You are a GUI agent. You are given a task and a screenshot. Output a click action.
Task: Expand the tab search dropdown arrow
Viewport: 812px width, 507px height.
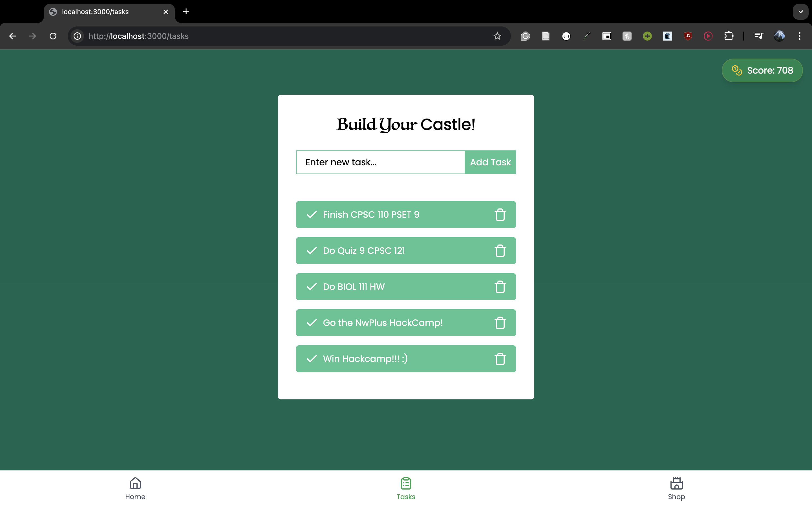click(x=801, y=12)
